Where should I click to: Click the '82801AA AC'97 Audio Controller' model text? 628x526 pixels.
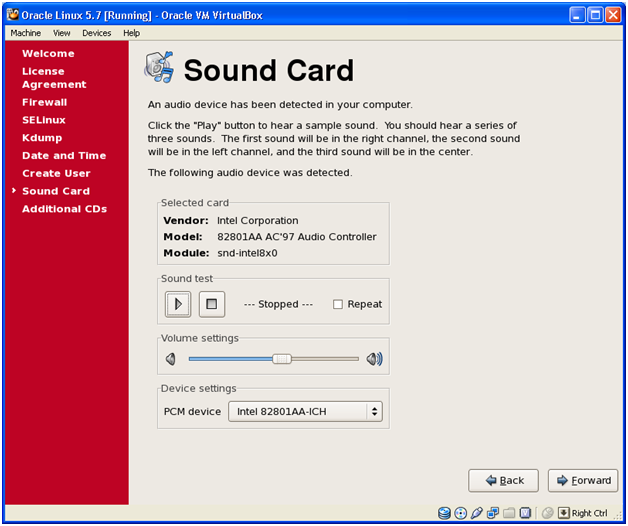point(297,237)
